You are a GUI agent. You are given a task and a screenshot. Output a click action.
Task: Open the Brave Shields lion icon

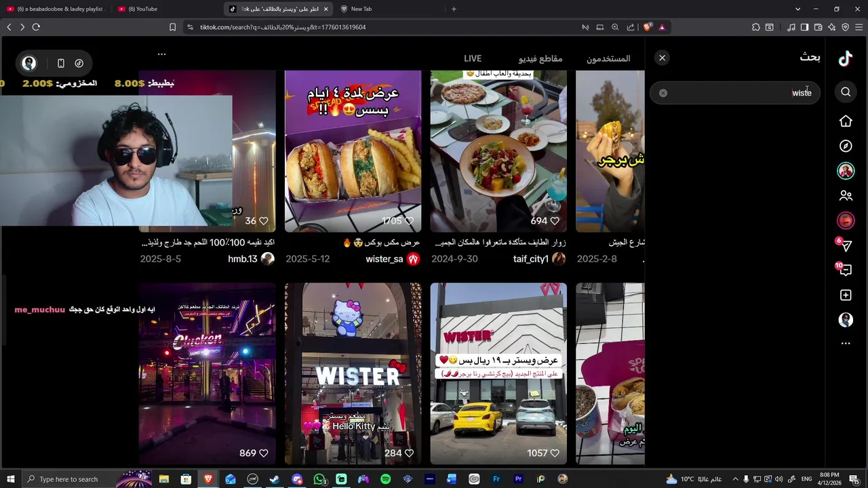647,27
